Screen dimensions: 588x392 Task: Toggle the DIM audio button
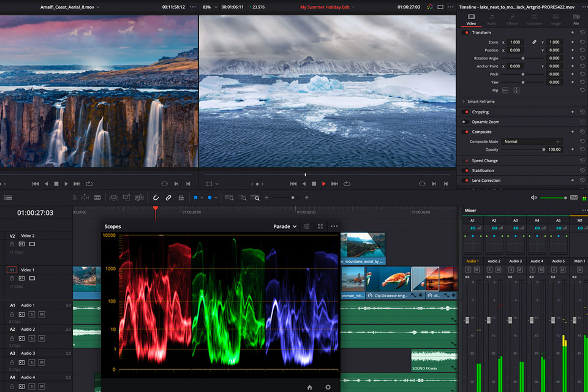click(x=574, y=198)
